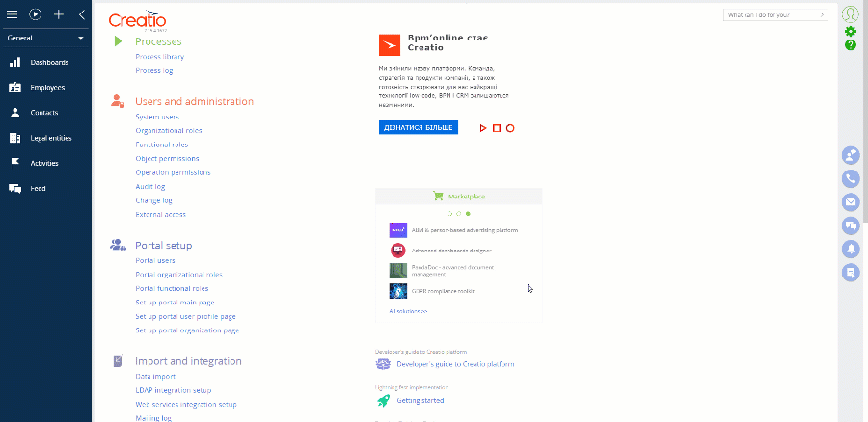The width and height of the screenshot is (868, 422).
Task: Open the user profile avatar icon
Action: [x=851, y=13]
